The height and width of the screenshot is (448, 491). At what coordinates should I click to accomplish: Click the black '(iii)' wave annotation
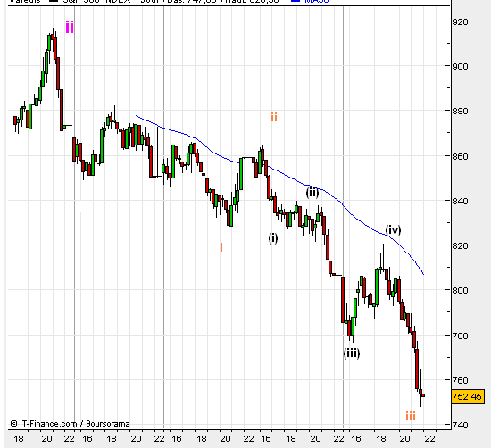click(352, 353)
